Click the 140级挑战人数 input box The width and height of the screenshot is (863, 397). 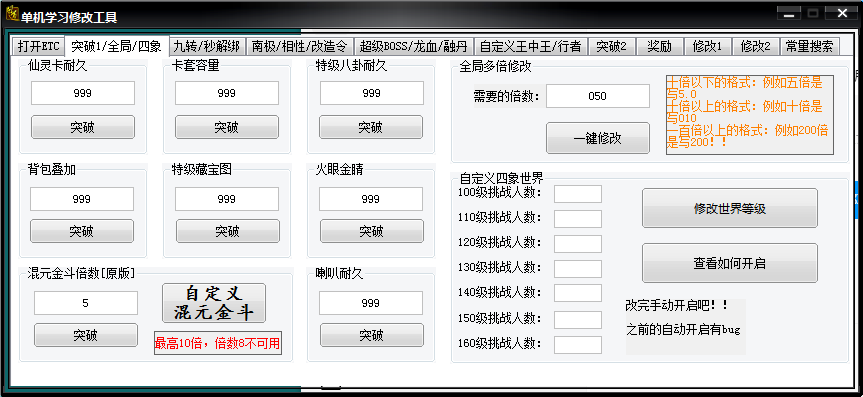[578, 293]
